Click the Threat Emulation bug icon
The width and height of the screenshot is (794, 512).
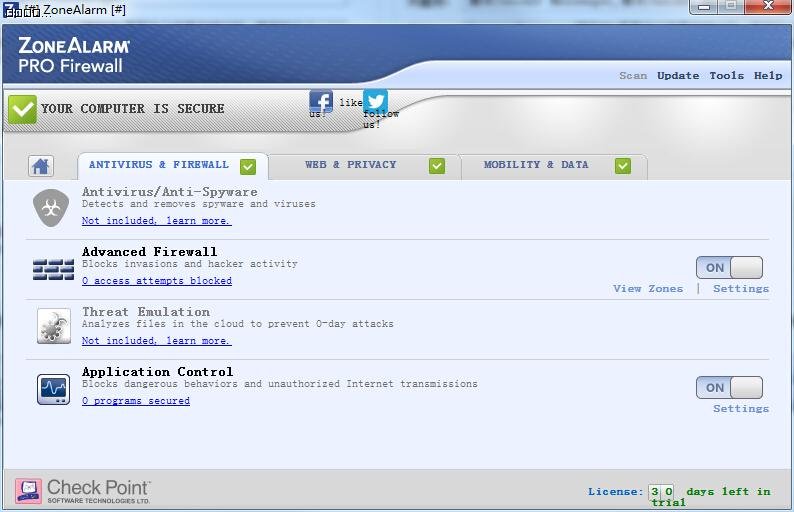[54, 327]
